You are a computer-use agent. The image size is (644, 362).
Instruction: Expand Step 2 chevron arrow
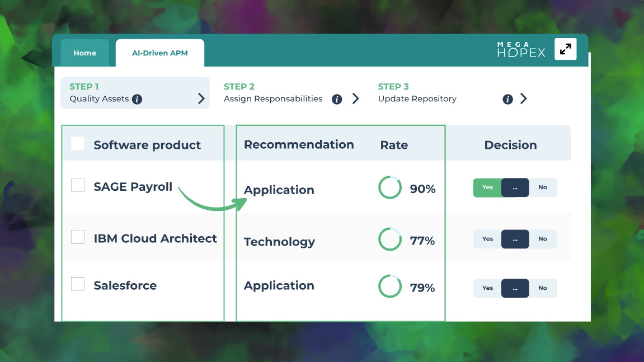click(355, 99)
